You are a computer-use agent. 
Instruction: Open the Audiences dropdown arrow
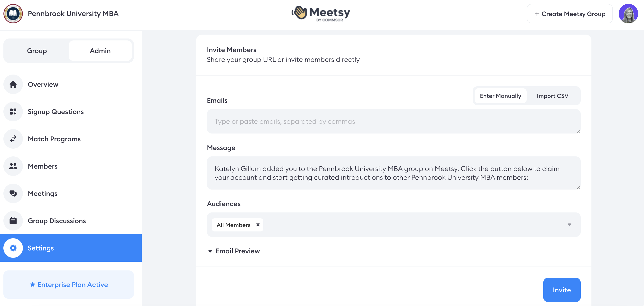point(569,224)
